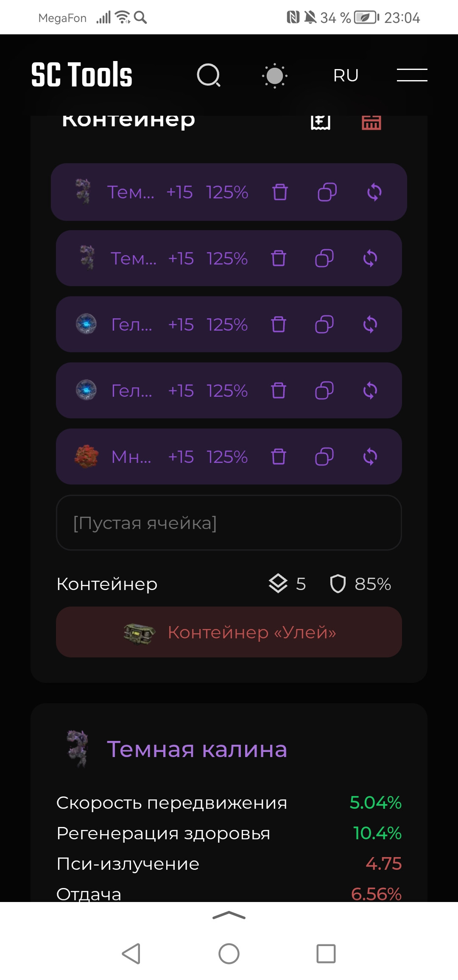Screen dimensions: 458x980
Task: Open the search magnifier in header
Action: (209, 75)
